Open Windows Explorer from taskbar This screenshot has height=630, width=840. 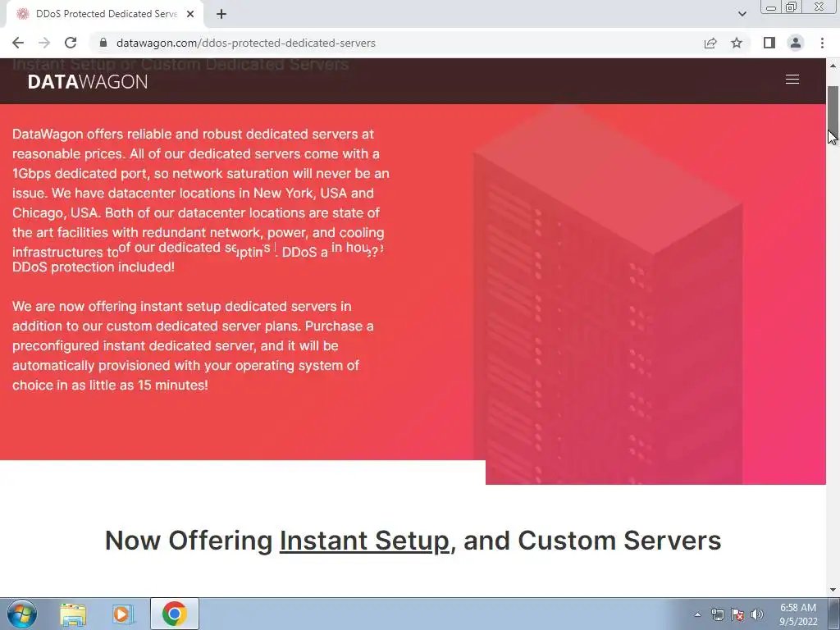pos(73,614)
